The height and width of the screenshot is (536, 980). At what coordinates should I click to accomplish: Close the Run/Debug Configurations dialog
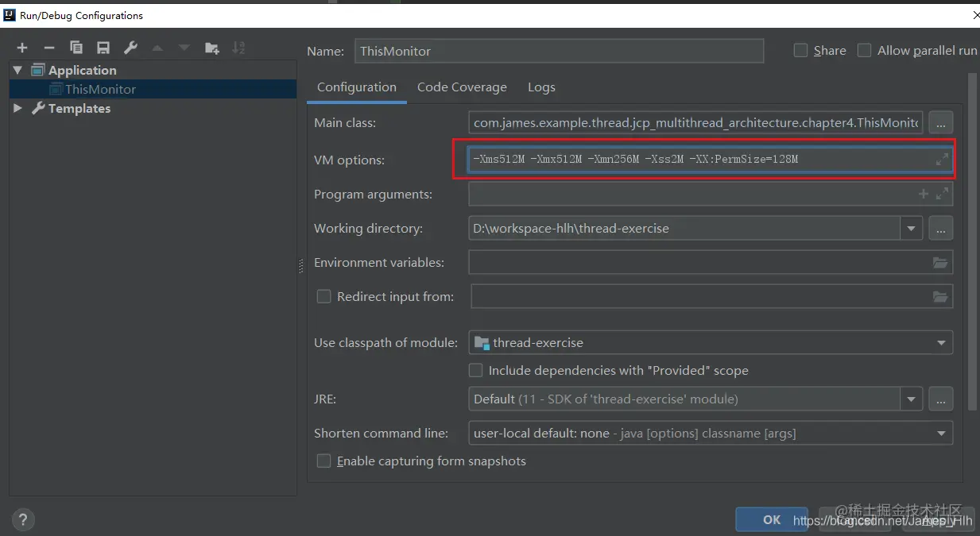coord(975,15)
